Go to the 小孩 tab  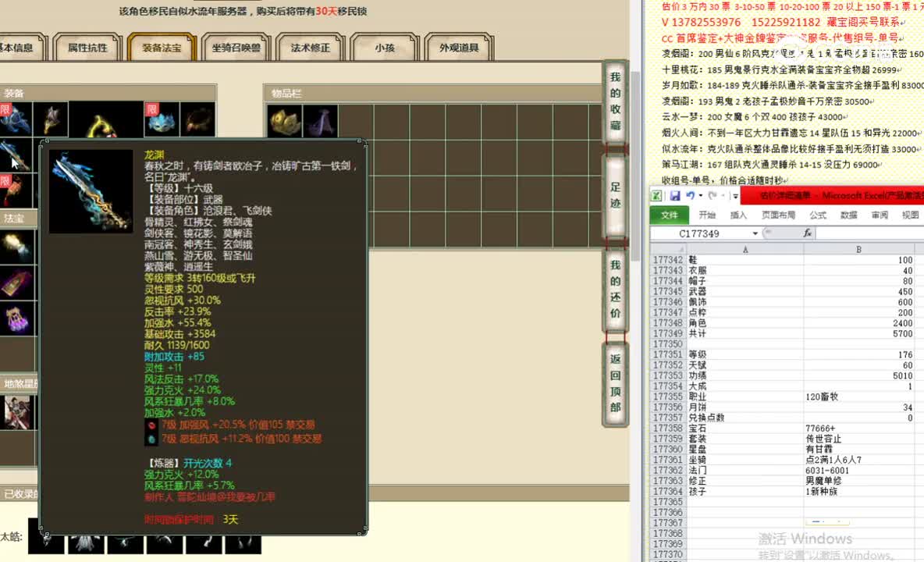(x=384, y=47)
